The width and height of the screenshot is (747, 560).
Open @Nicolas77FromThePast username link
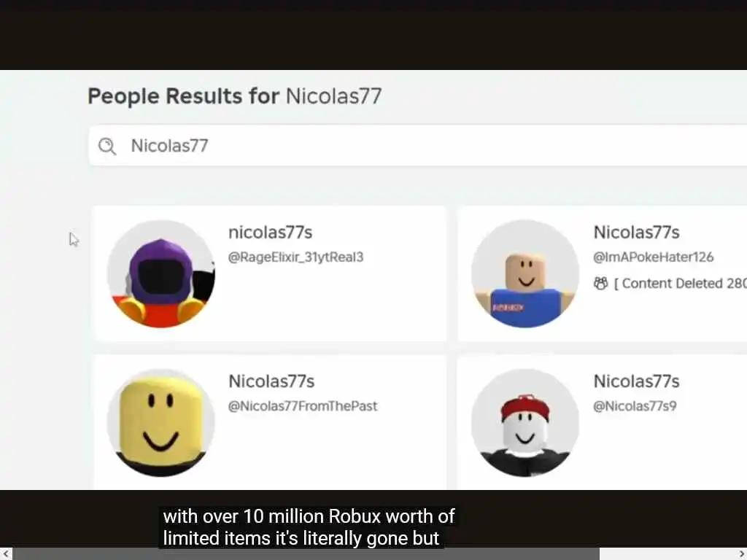point(303,406)
